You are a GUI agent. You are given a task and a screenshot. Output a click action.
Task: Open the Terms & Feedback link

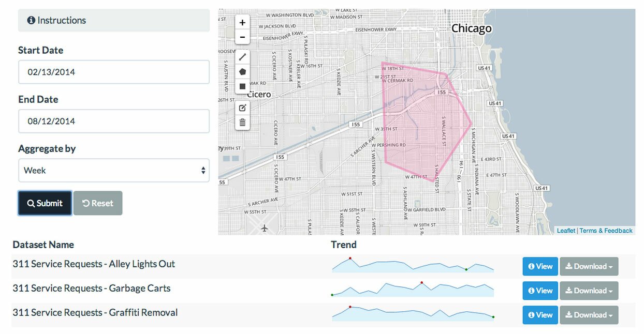pyautogui.click(x=606, y=231)
